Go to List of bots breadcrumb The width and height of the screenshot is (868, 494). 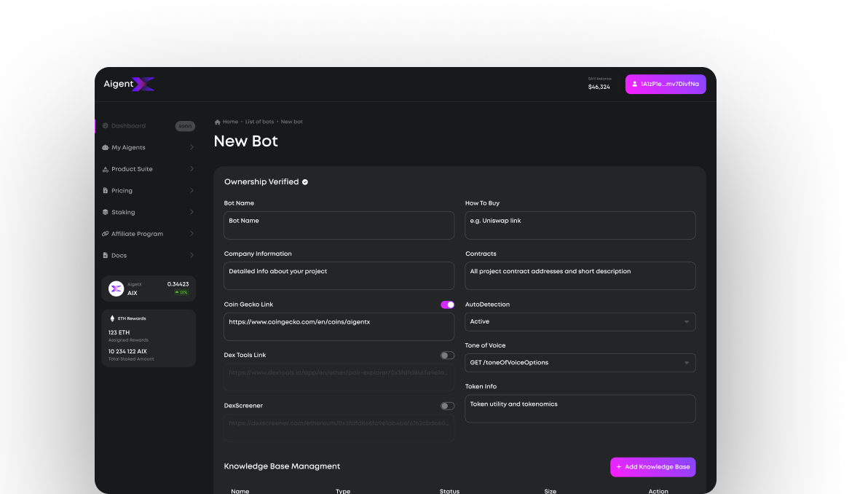[x=259, y=122]
